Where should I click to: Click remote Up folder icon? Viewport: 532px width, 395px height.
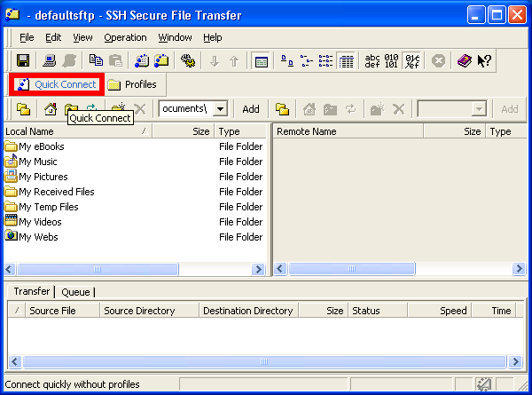pos(330,109)
